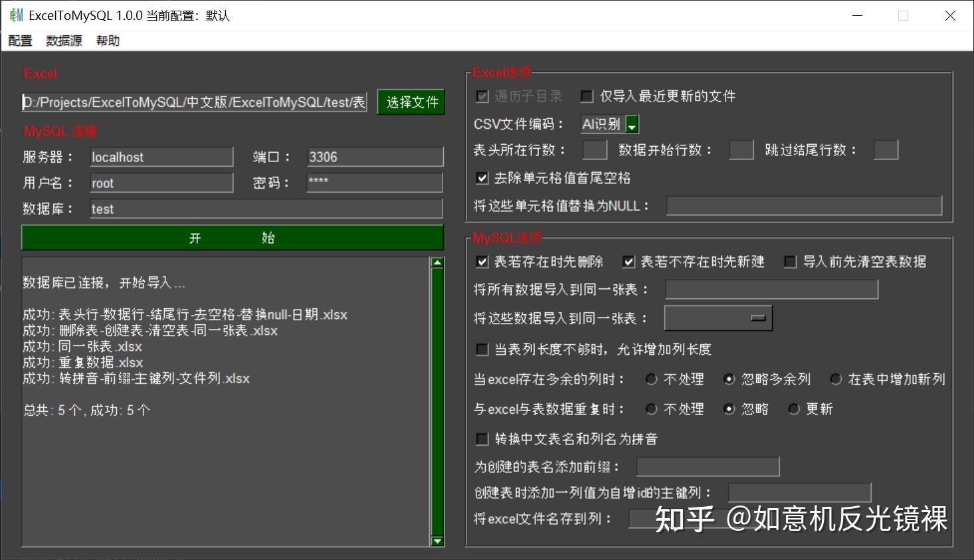Select 不处理 for 表数据重复
Image resolution: width=974 pixels, height=560 pixels.
click(x=652, y=409)
